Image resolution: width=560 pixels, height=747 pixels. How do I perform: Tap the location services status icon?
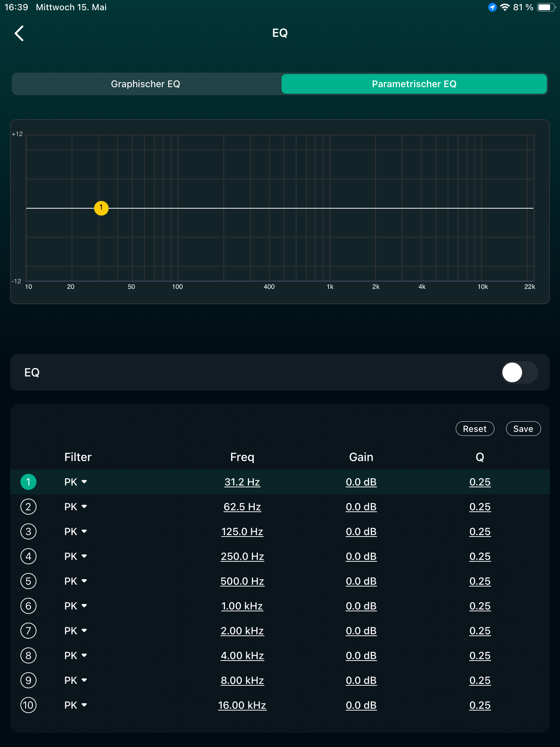coord(492,7)
